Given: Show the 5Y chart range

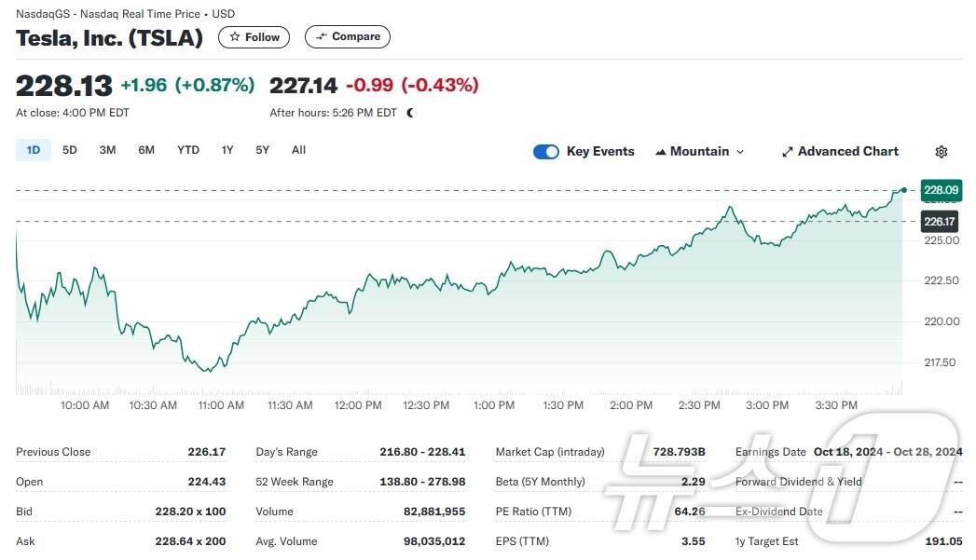Looking at the screenshot, I should (263, 150).
